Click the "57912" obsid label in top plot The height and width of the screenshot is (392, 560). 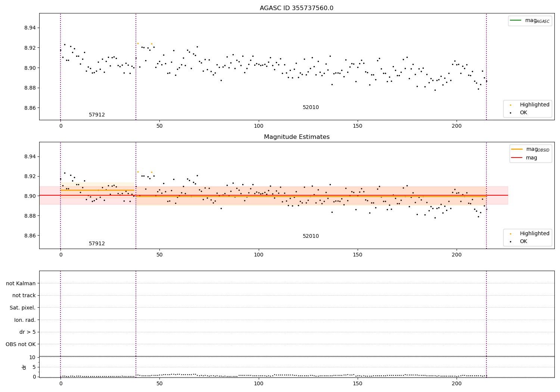tap(97, 115)
